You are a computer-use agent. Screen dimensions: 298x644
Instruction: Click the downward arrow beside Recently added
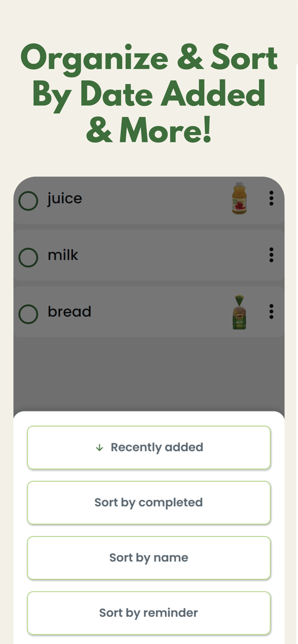coord(99,447)
